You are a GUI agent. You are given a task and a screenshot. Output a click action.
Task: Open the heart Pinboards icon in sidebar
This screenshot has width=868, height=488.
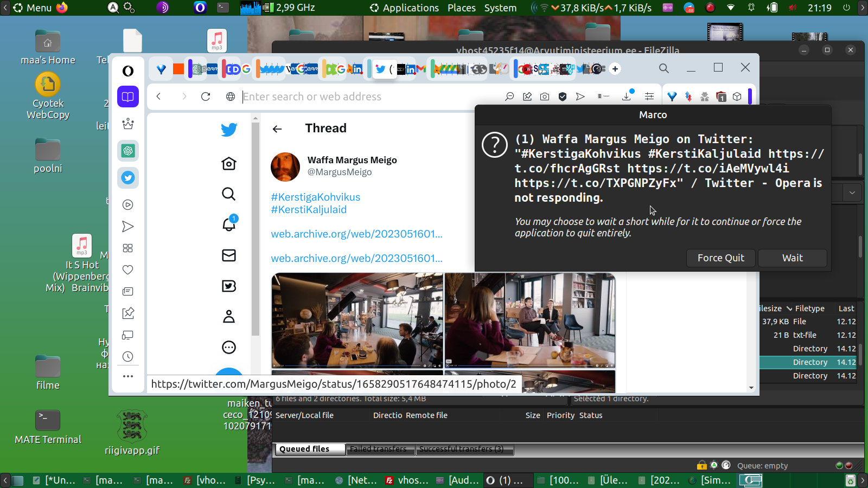tap(128, 270)
